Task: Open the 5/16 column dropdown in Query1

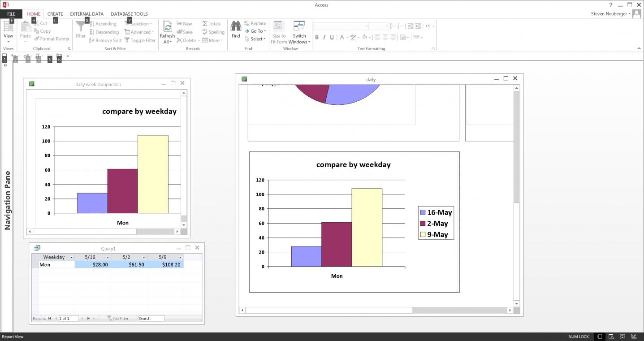Action: click(108, 257)
